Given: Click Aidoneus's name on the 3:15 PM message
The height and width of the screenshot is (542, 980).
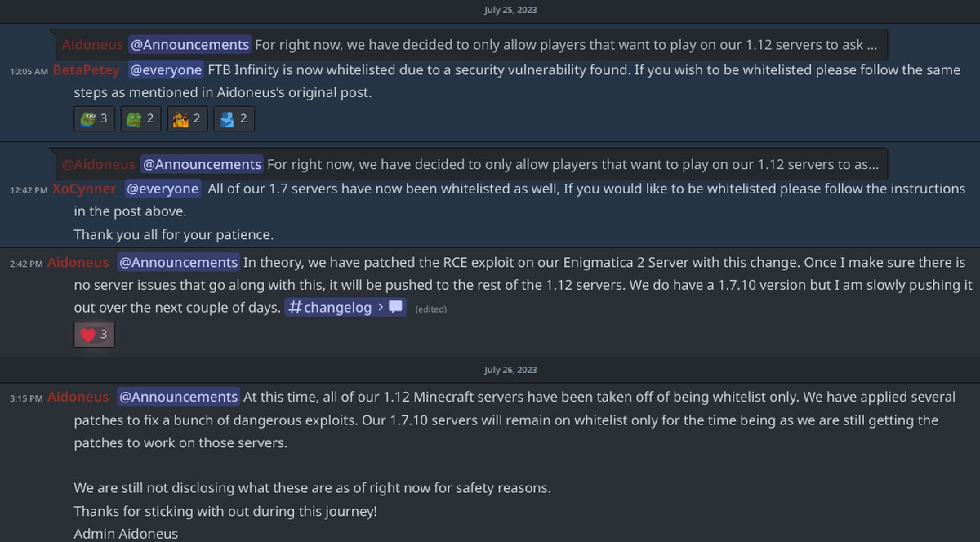Looking at the screenshot, I should click(78, 398).
